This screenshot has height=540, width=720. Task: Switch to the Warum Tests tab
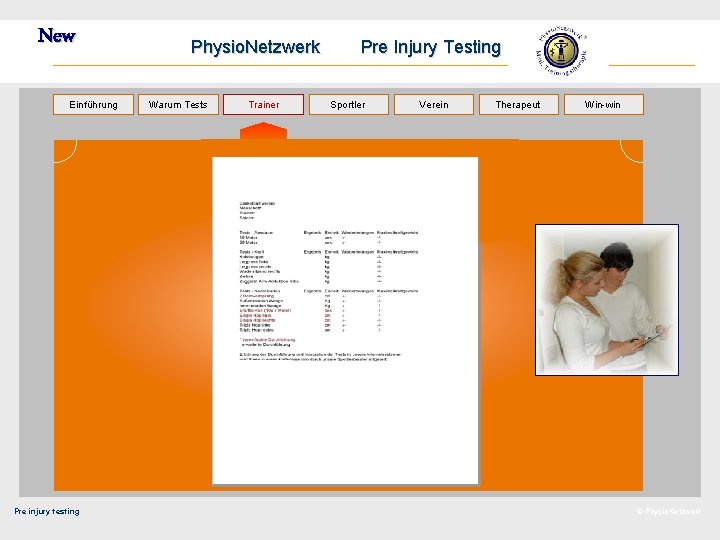point(178,105)
